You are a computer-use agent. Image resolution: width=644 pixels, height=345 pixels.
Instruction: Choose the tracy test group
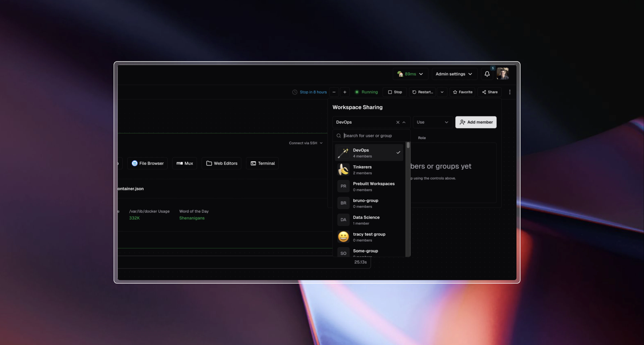(x=369, y=237)
